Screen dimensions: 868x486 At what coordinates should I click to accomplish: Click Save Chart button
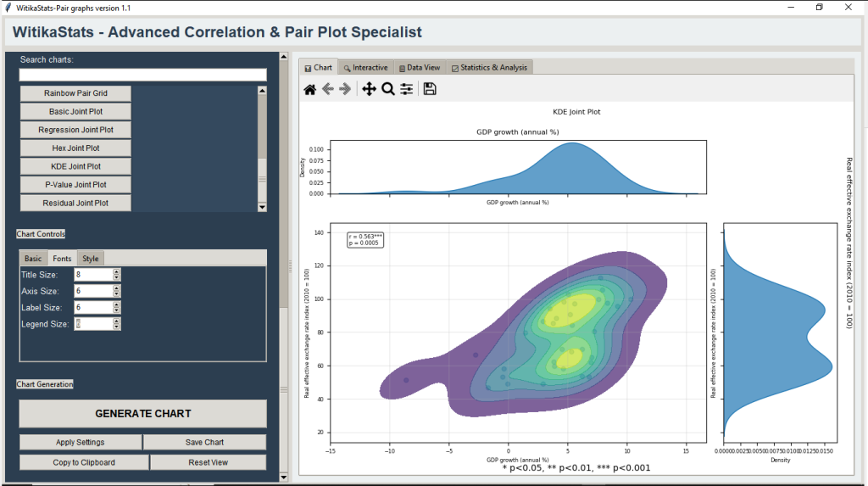[x=205, y=442]
